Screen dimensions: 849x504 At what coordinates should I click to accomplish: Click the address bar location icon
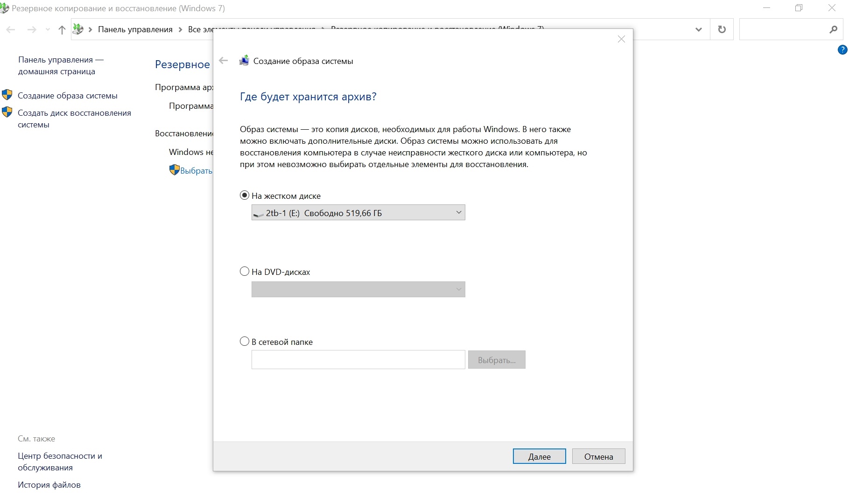(x=78, y=29)
